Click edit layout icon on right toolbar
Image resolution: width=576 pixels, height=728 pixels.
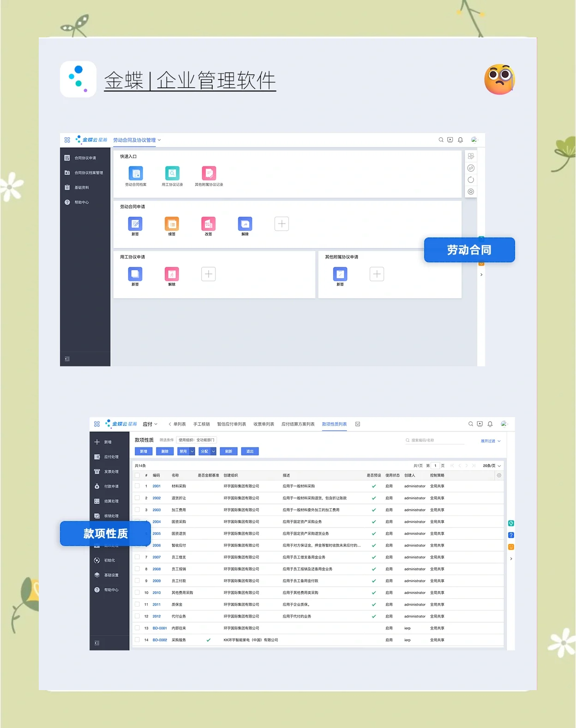pyautogui.click(x=471, y=156)
